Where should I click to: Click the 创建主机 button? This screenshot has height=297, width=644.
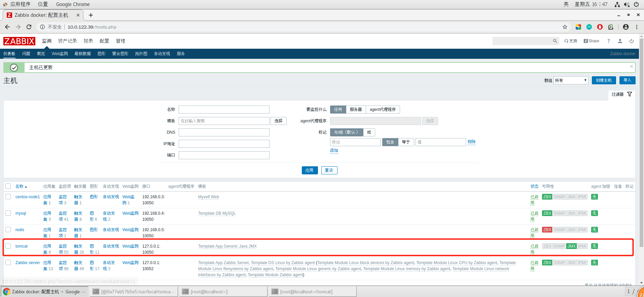[x=604, y=80]
